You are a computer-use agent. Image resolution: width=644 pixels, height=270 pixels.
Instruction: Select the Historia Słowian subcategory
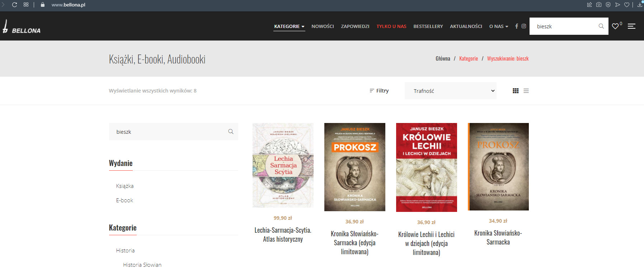tap(142, 265)
